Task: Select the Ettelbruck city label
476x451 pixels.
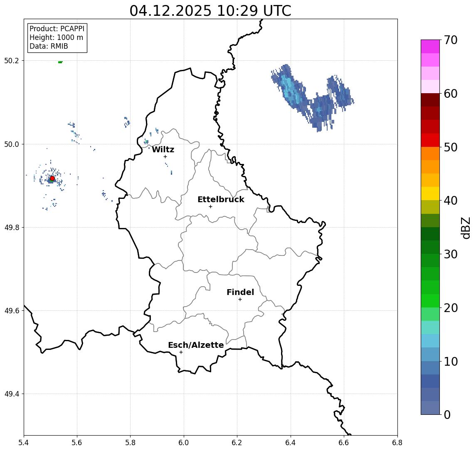Action: tap(221, 199)
